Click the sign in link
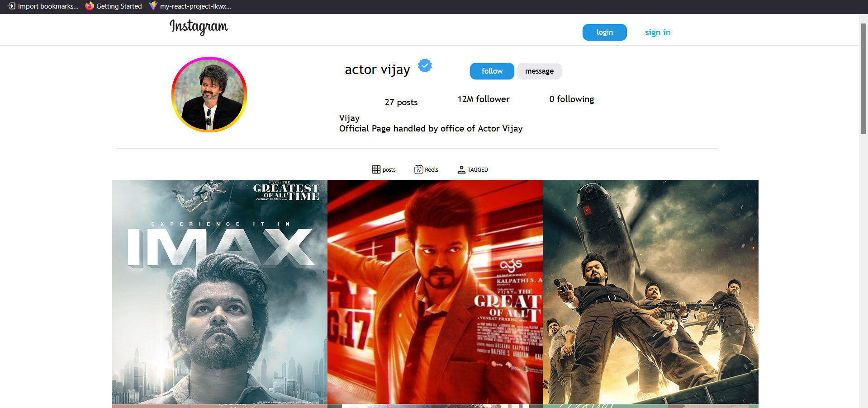The height and width of the screenshot is (408, 868). tap(658, 32)
